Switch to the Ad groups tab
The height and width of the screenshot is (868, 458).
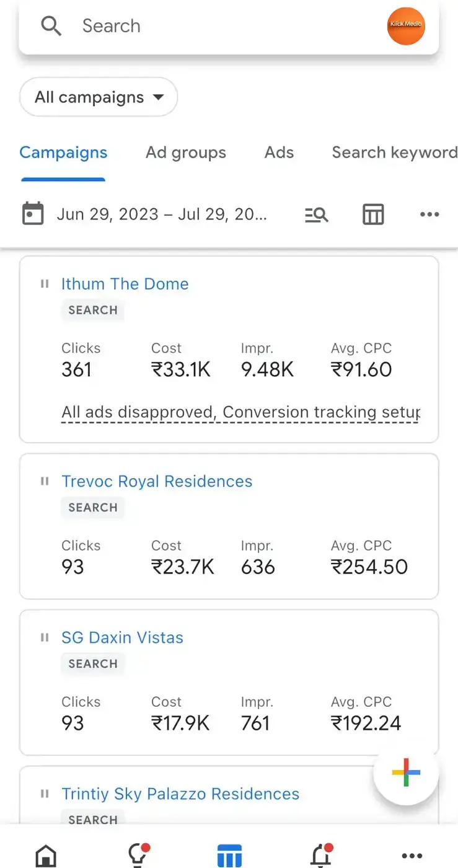pos(186,153)
